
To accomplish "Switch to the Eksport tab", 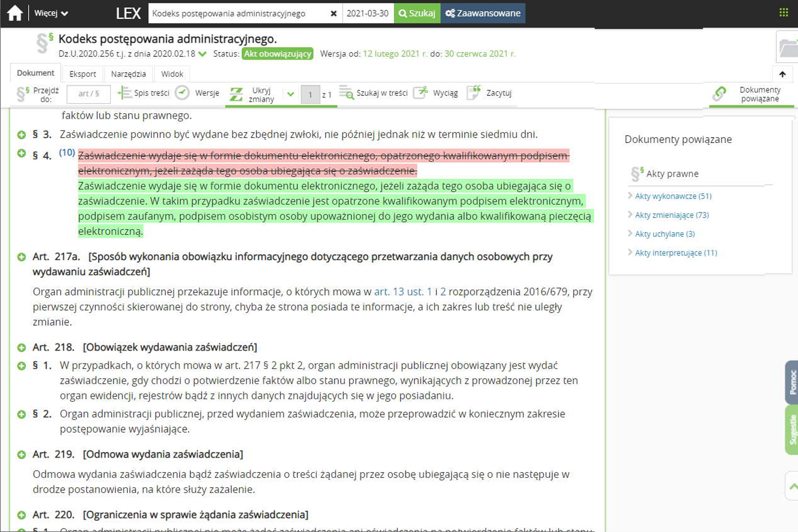I will pyautogui.click(x=83, y=74).
